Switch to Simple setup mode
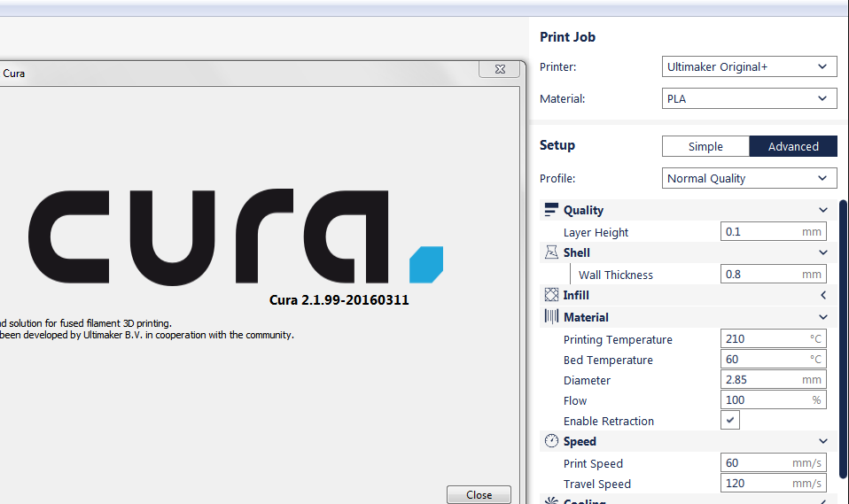Viewport: 849px width, 504px height. (705, 146)
